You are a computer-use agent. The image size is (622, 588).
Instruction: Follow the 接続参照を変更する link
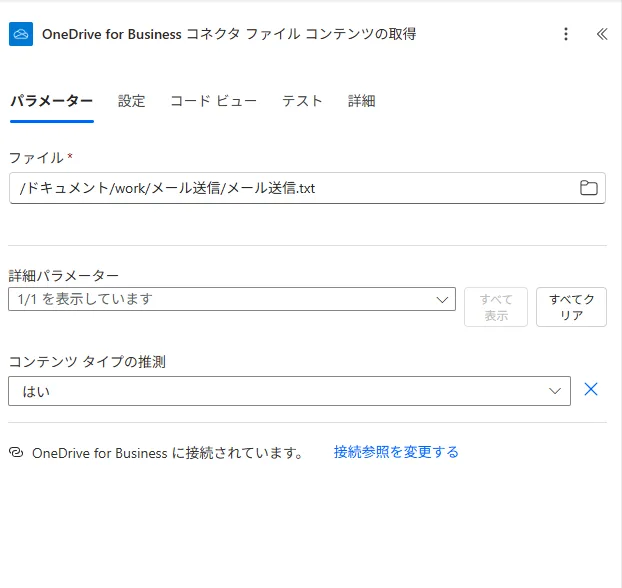pyautogui.click(x=396, y=452)
